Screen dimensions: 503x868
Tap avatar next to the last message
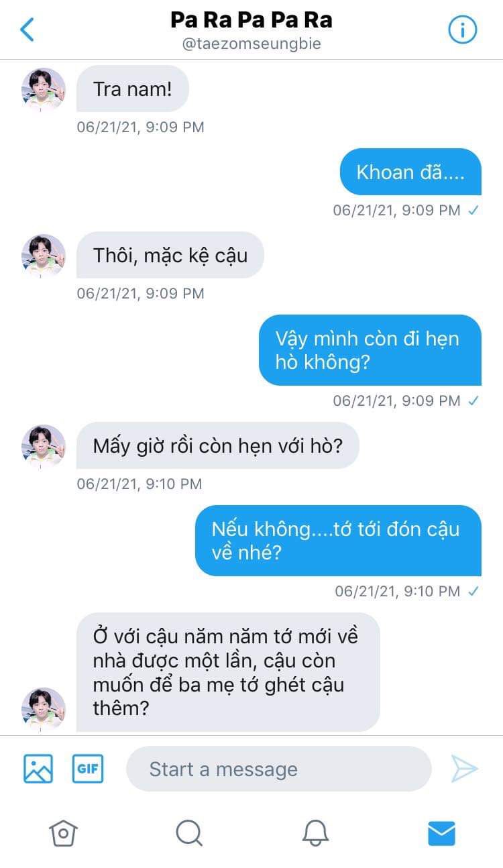44,709
